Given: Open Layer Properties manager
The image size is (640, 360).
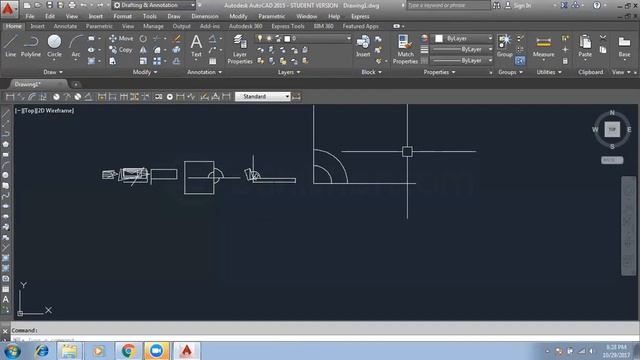Looking at the screenshot, I should tap(240, 49).
